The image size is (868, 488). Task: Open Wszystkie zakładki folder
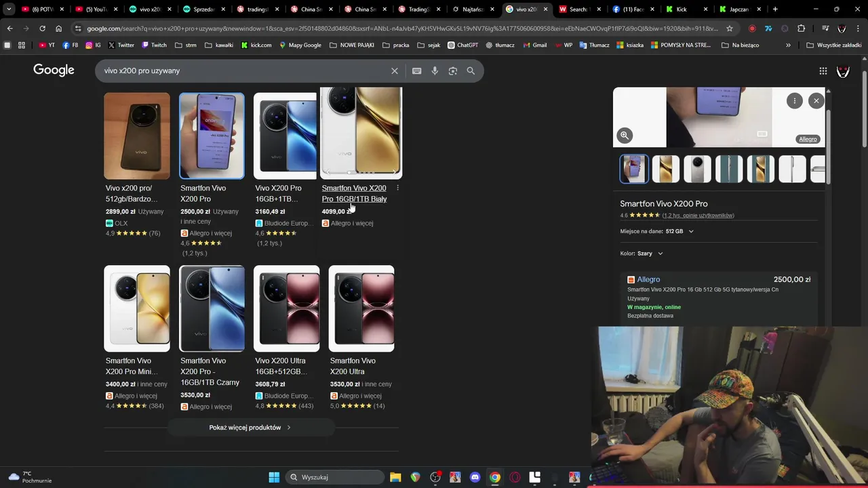coord(833,45)
